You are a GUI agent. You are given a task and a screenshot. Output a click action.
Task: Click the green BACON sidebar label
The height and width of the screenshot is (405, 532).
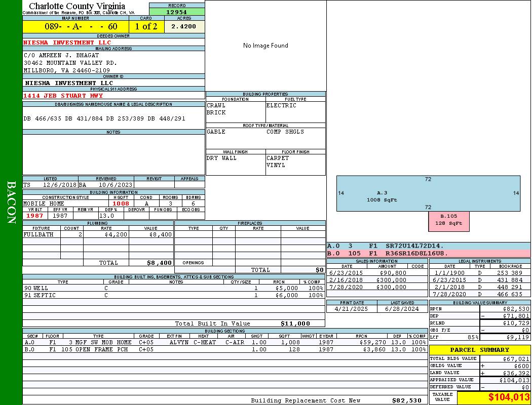pos(11,202)
